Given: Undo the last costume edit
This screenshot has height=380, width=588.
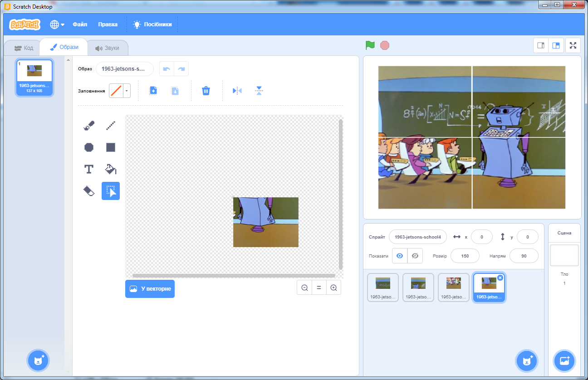Looking at the screenshot, I should [x=167, y=69].
